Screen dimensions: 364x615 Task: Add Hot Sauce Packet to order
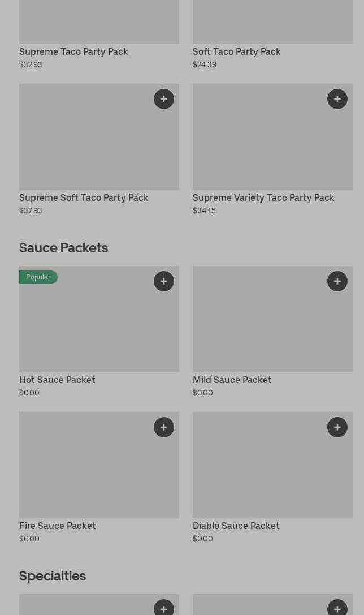tap(164, 281)
